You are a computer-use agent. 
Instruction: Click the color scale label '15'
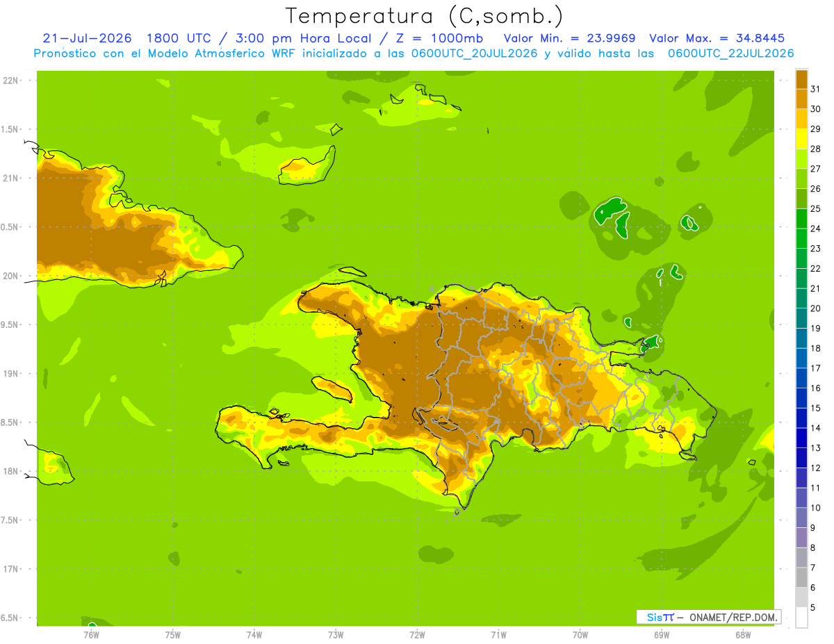[816, 408]
